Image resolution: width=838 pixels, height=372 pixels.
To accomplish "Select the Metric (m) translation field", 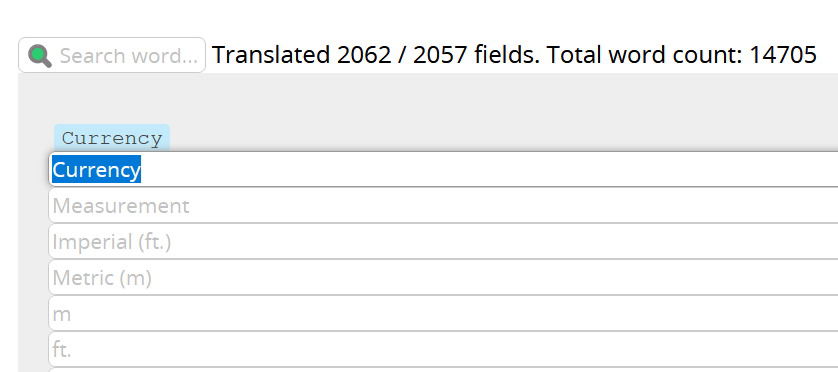I will pos(443,277).
